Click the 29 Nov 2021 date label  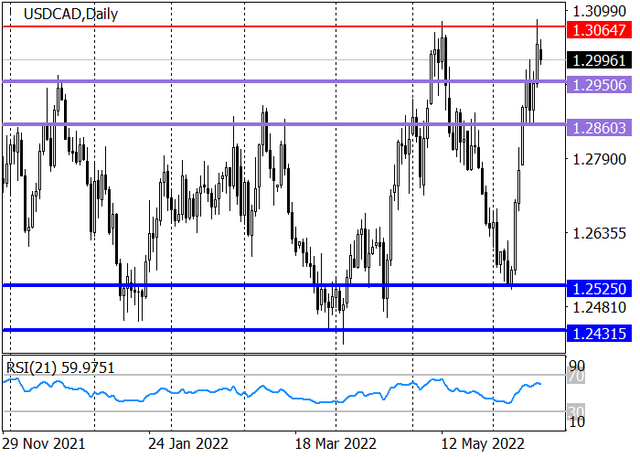pyautogui.click(x=43, y=444)
